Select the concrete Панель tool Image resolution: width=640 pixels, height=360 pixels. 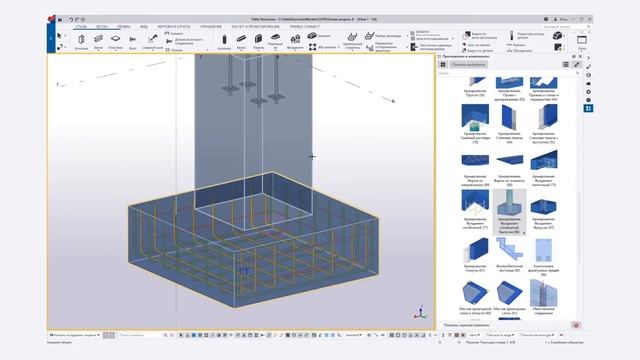pos(258,42)
